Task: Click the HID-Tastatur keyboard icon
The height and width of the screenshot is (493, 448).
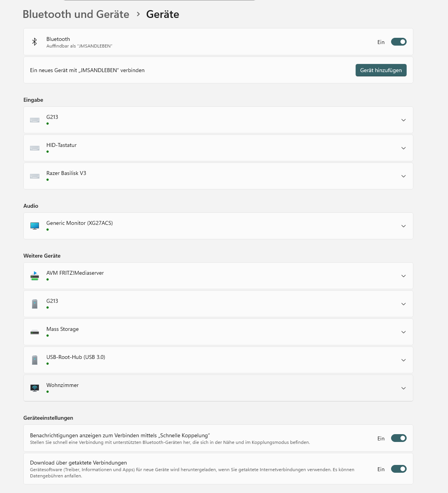Action: click(35, 148)
